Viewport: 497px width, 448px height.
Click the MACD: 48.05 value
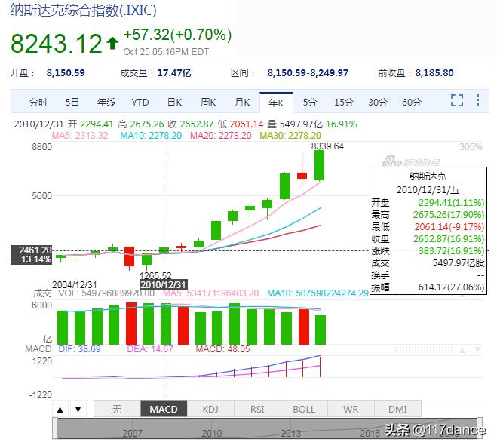click(x=222, y=349)
